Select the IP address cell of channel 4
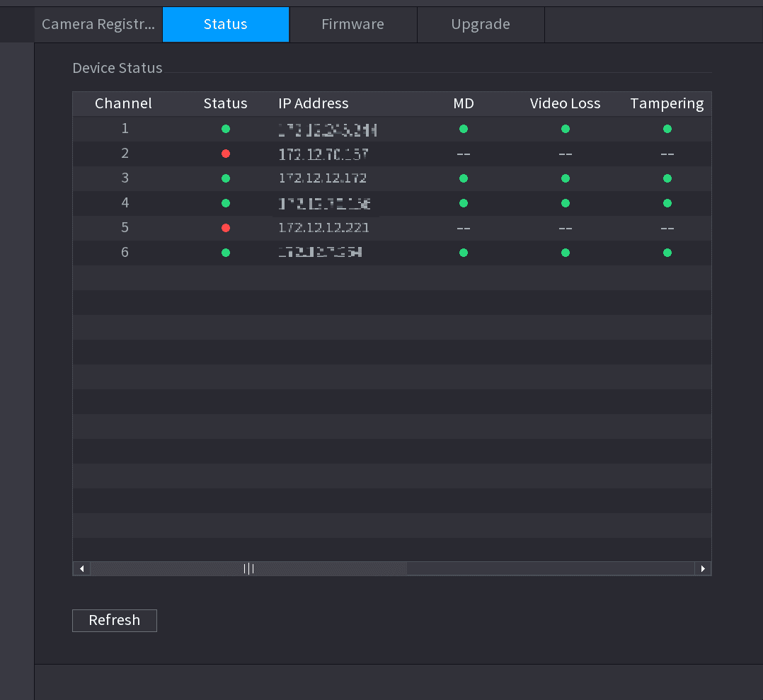The width and height of the screenshot is (763, 700). click(325, 203)
